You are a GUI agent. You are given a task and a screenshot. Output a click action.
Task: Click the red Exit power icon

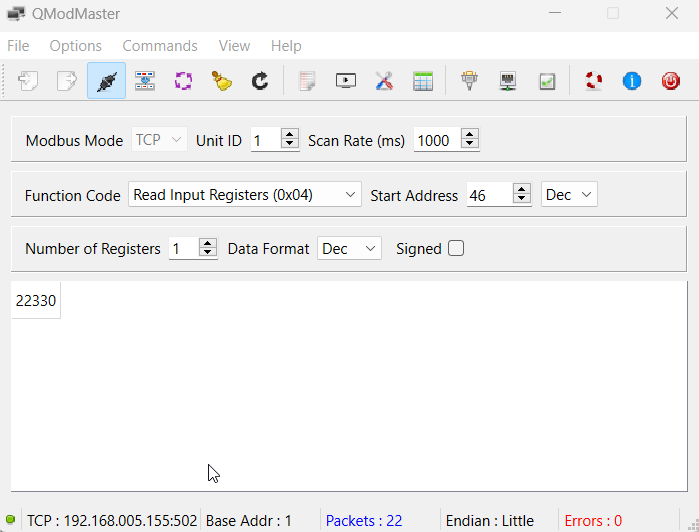click(670, 81)
